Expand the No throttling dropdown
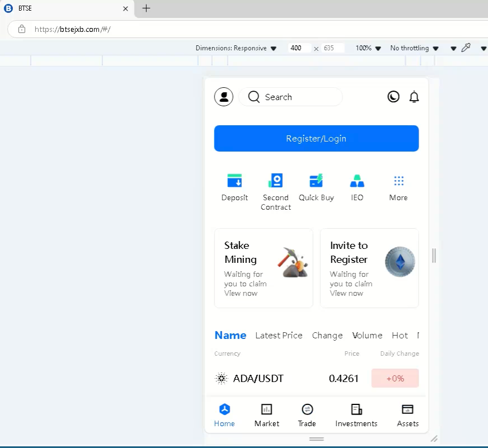The image size is (488, 448). [x=414, y=48]
